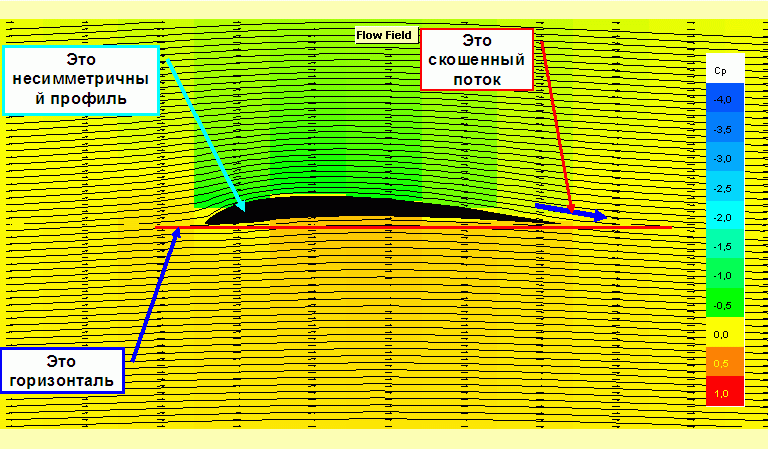768x449 pixels.
Task: Click the Cp legend header
Action: [x=720, y=70]
